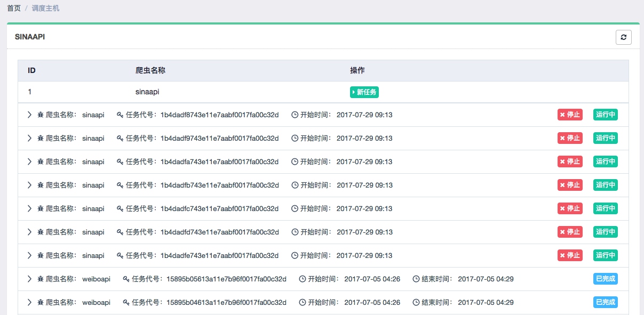This screenshot has height=315, width=644.
Task: Click the 调度主机 breadcrumb item
Action: pyautogui.click(x=46, y=9)
